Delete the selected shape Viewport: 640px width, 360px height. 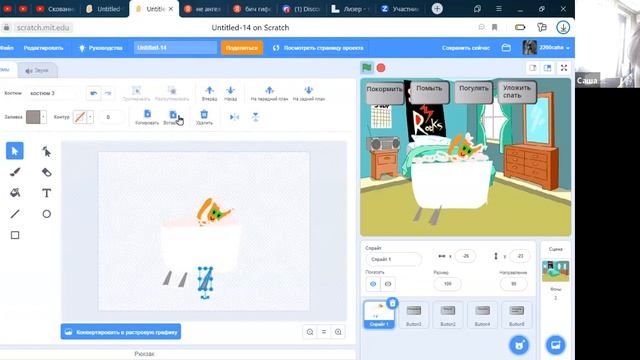[x=204, y=117]
